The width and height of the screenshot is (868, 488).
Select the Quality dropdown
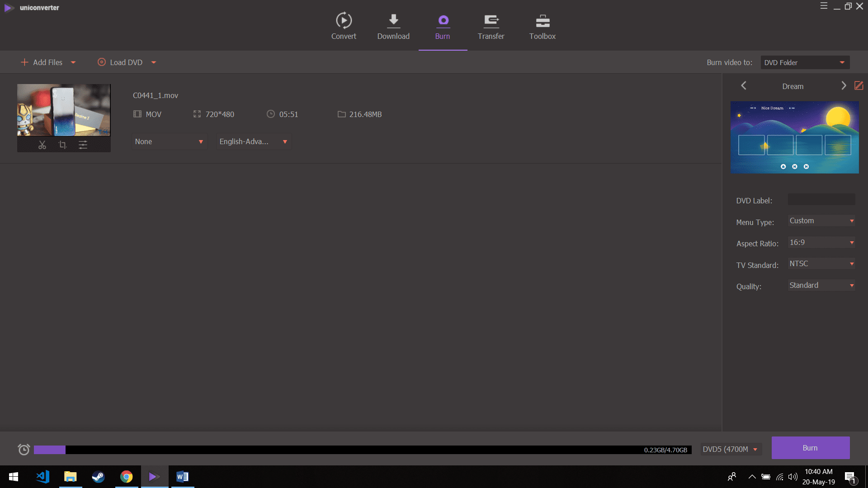(821, 285)
